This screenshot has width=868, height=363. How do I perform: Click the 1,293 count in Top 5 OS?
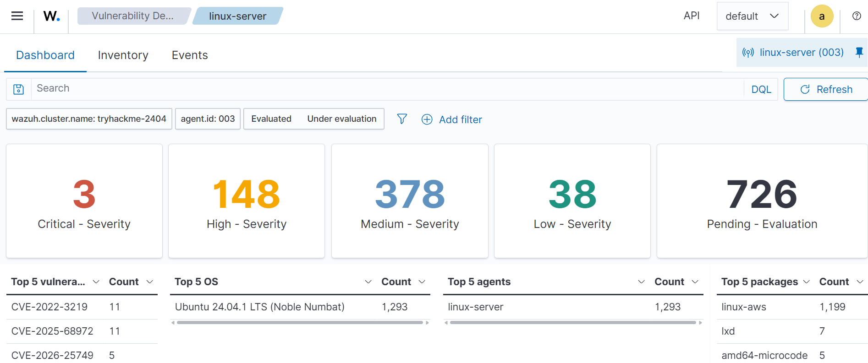pos(395,307)
